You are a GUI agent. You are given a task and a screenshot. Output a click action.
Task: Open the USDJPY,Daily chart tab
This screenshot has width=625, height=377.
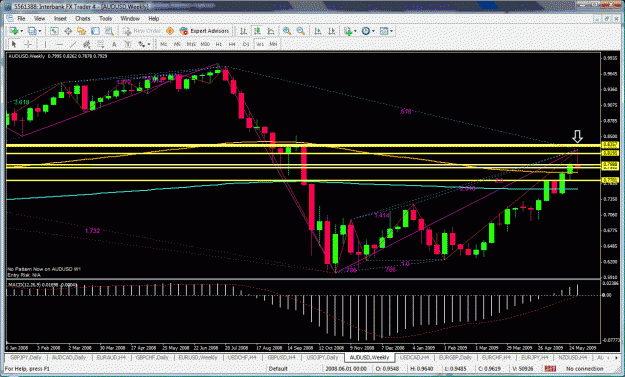pyautogui.click(x=322, y=357)
